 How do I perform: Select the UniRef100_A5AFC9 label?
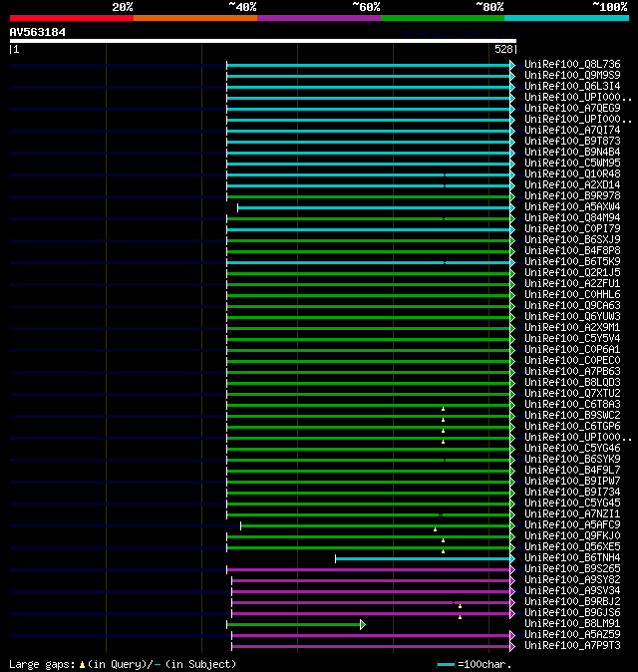572,525
